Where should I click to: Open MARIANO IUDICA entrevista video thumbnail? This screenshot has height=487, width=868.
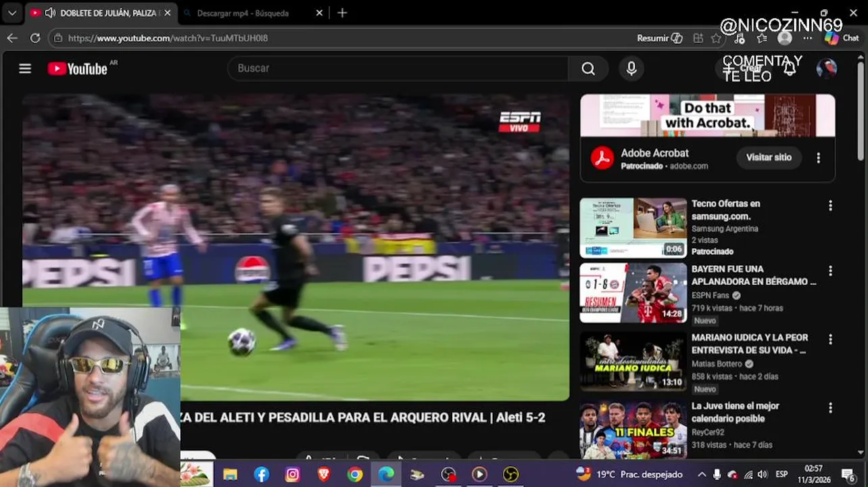coord(633,361)
